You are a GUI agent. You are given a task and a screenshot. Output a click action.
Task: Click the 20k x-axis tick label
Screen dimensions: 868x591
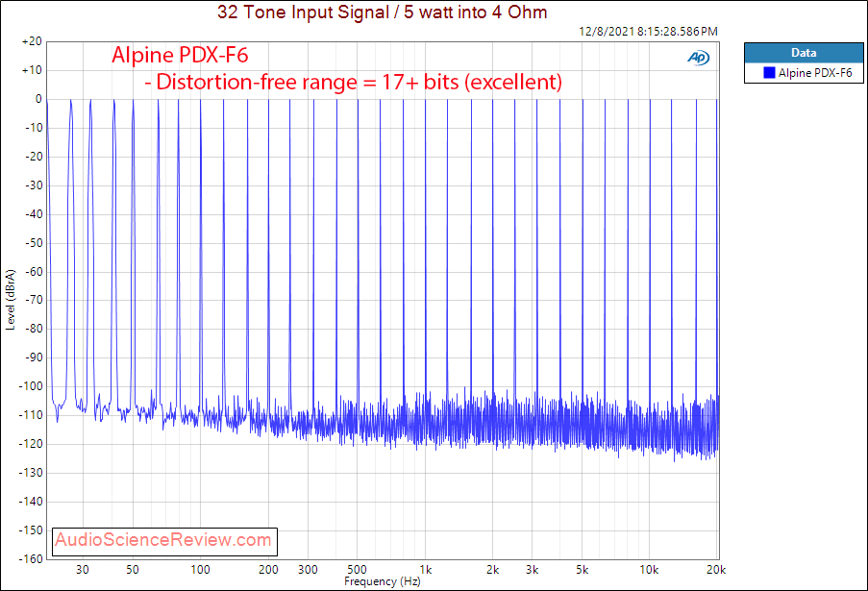(716, 570)
